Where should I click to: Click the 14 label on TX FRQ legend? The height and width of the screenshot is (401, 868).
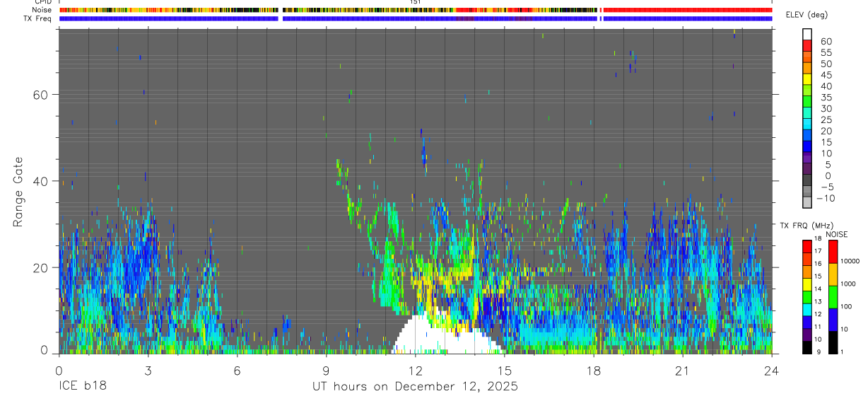(819, 289)
